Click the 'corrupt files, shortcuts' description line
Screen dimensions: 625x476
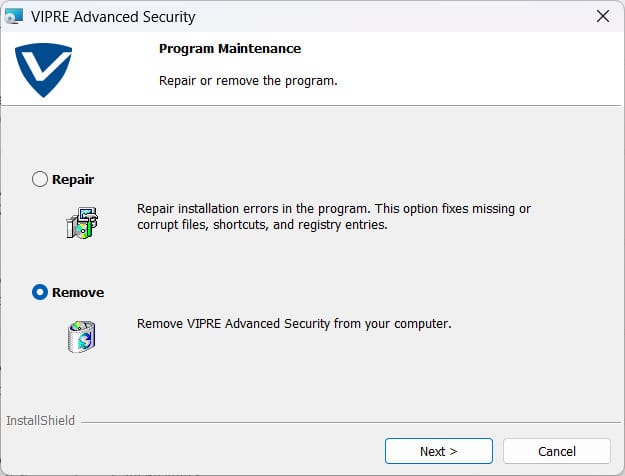[262, 224]
